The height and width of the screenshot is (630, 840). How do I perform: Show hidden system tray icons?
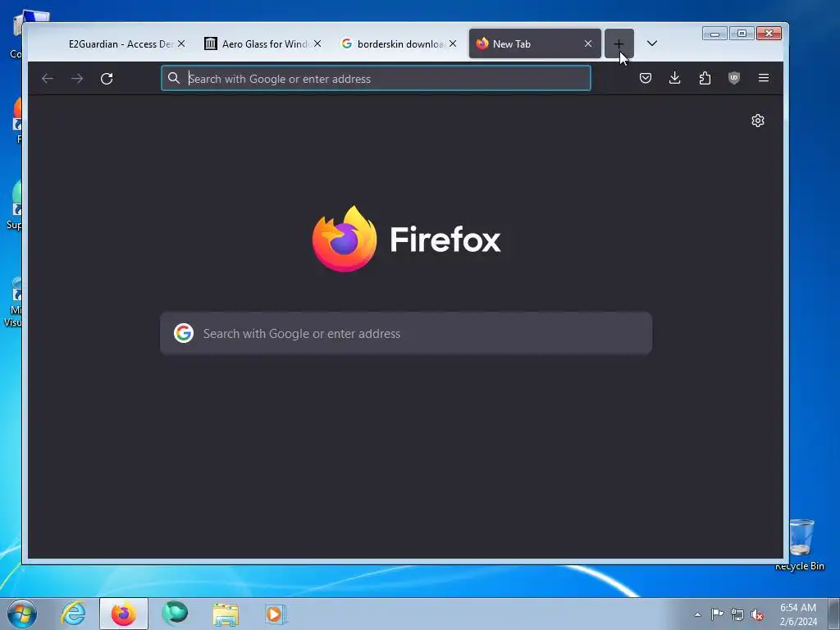[x=697, y=614]
